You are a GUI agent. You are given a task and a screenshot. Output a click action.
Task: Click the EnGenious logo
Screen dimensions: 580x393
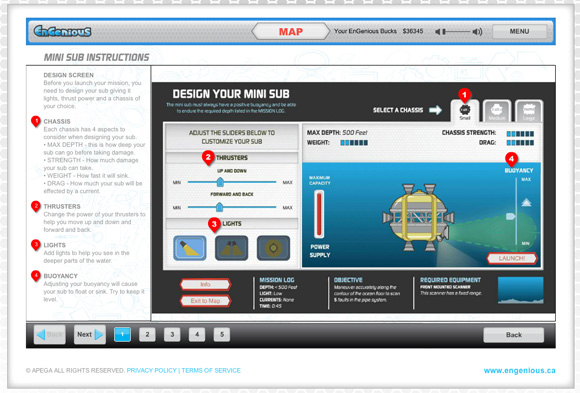tap(62, 31)
